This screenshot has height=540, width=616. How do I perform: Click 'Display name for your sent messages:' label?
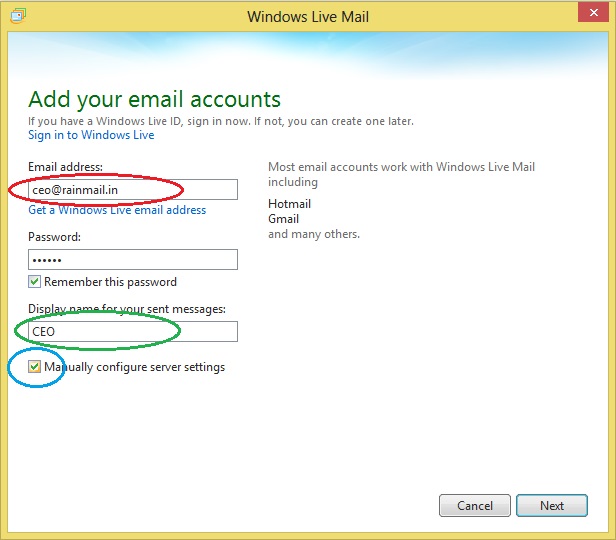click(x=127, y=309)
